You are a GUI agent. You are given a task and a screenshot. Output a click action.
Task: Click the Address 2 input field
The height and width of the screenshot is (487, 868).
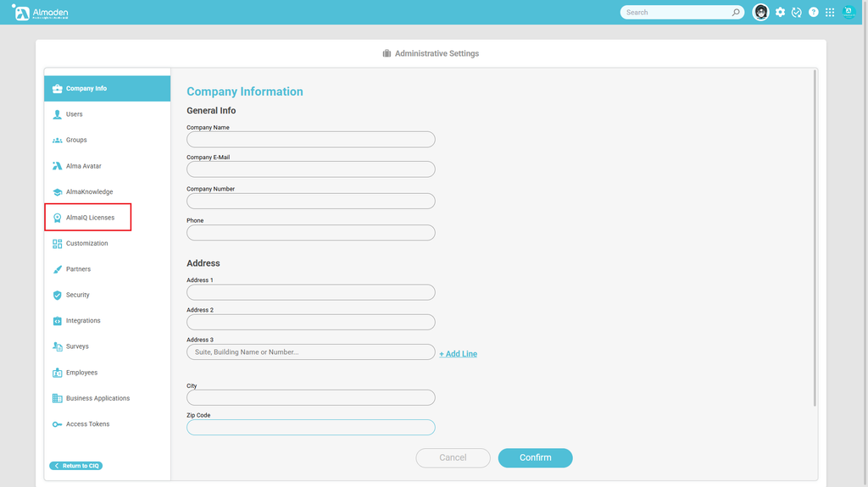(x=310, y=322)
